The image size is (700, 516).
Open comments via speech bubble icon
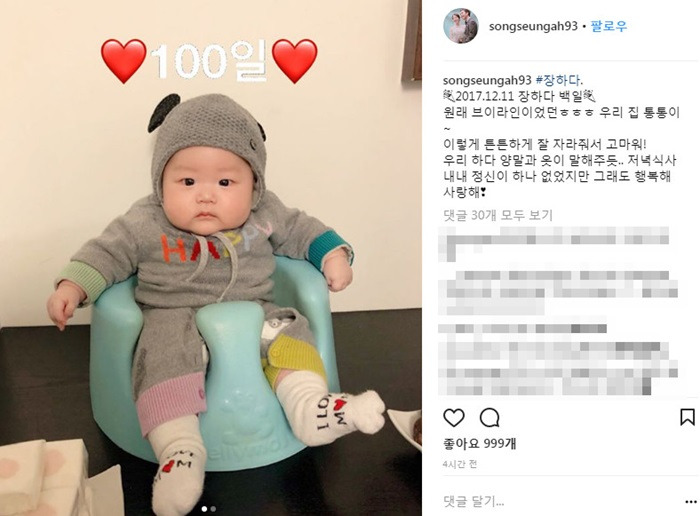tap(489, 418)
